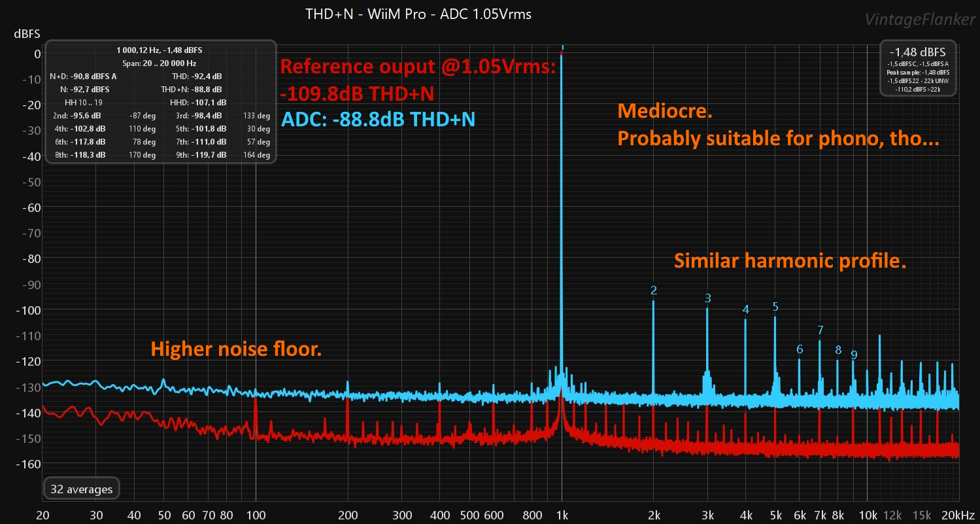This screenshot has height=524, width=980.
Task: Click the -100 tick on the dBFS axis
Action: (29, 310)
